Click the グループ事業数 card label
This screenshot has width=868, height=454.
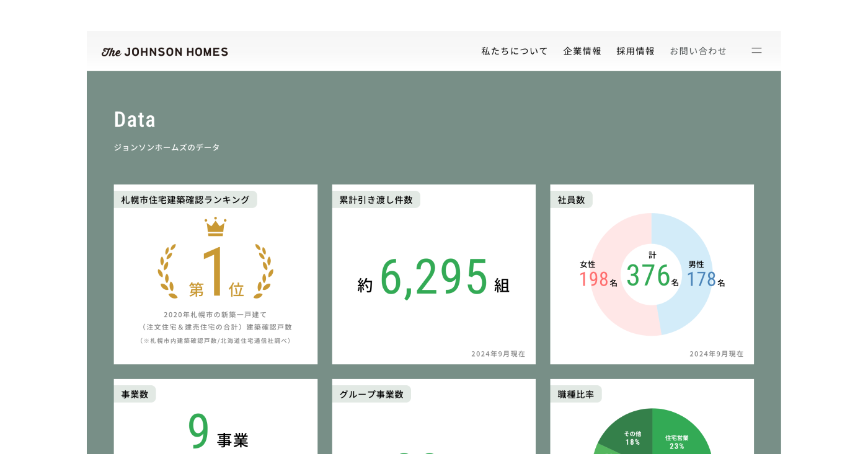pos(371,394)
